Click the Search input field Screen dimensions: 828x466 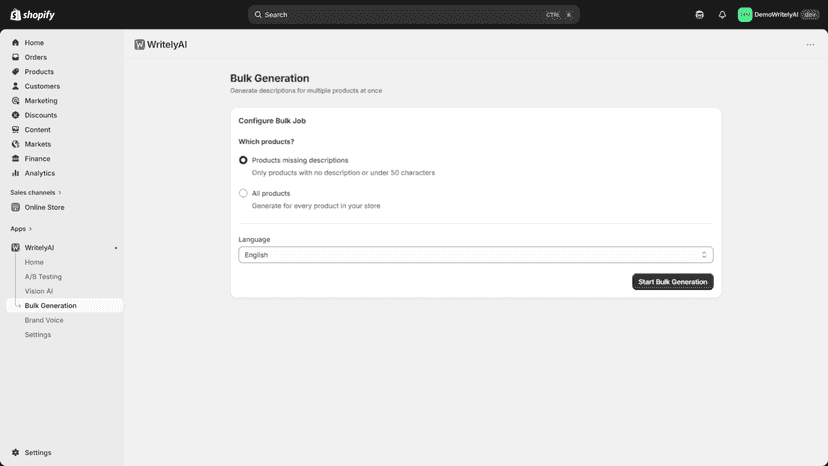(x=413, y=15)
